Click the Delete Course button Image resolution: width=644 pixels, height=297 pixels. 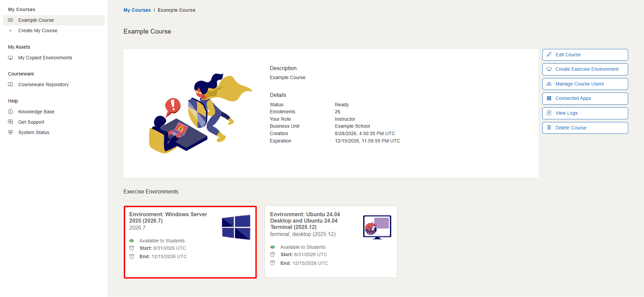pos(585,128)
